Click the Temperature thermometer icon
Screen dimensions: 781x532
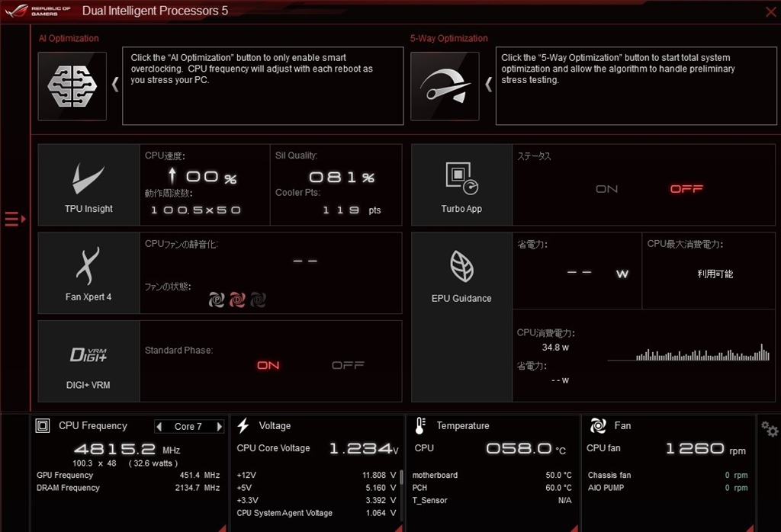pyautogui.click(x=420, y=426)
